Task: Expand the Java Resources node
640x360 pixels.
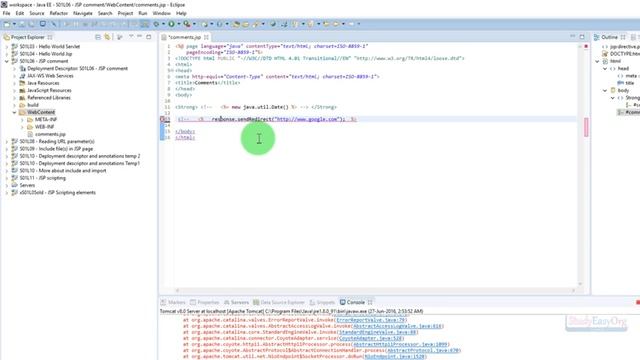Action: point(14,83)
